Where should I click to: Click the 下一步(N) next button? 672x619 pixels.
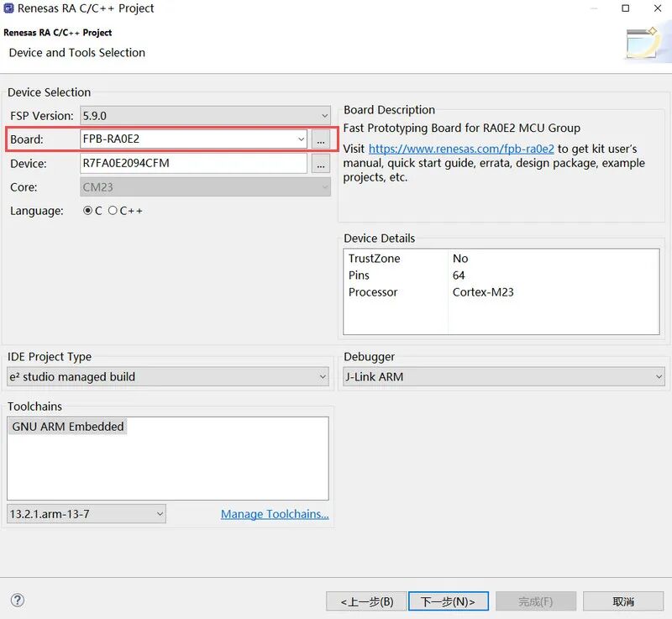pos(449,601)
